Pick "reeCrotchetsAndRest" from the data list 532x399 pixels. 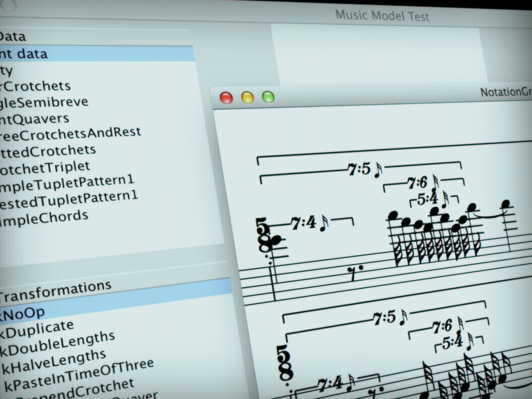(x=70, y=133)
